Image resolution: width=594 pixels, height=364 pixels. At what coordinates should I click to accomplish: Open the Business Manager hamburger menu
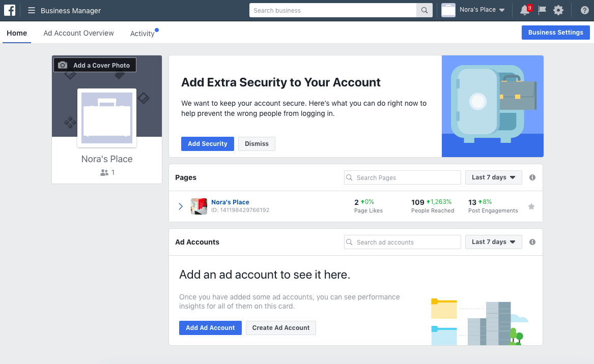point(32,11)
